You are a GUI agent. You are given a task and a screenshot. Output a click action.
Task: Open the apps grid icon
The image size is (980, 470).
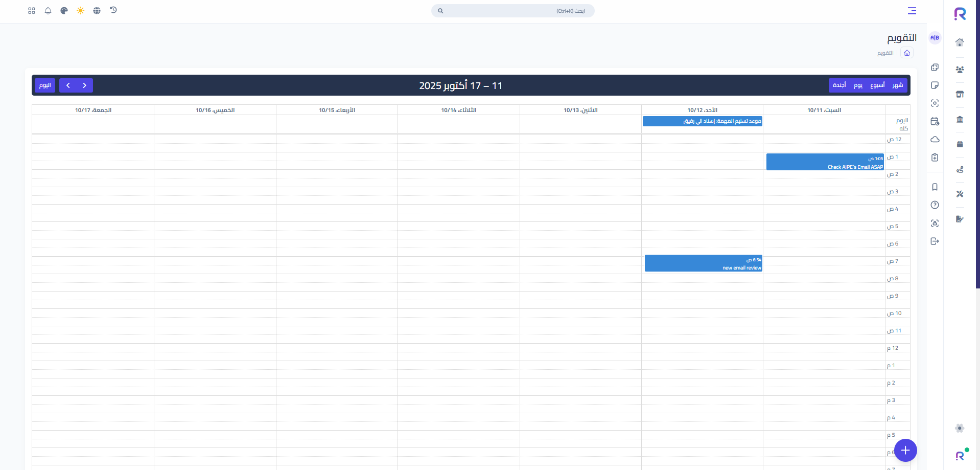click(31, 10)
